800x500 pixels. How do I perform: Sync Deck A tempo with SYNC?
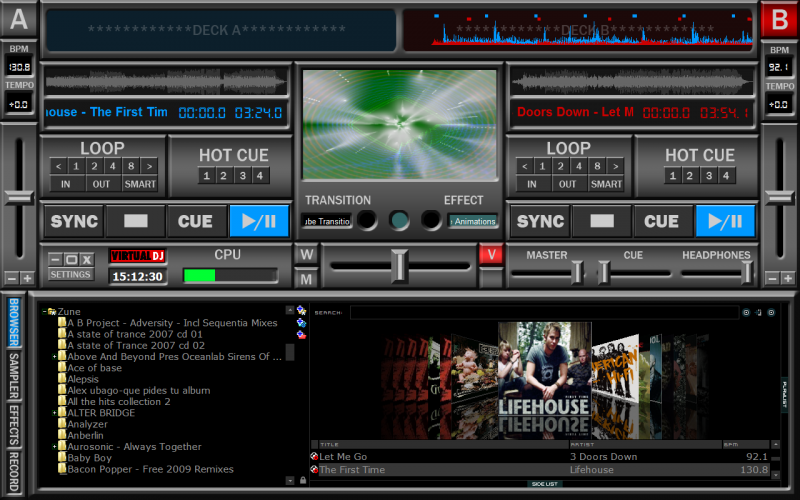tap(74, 221)
